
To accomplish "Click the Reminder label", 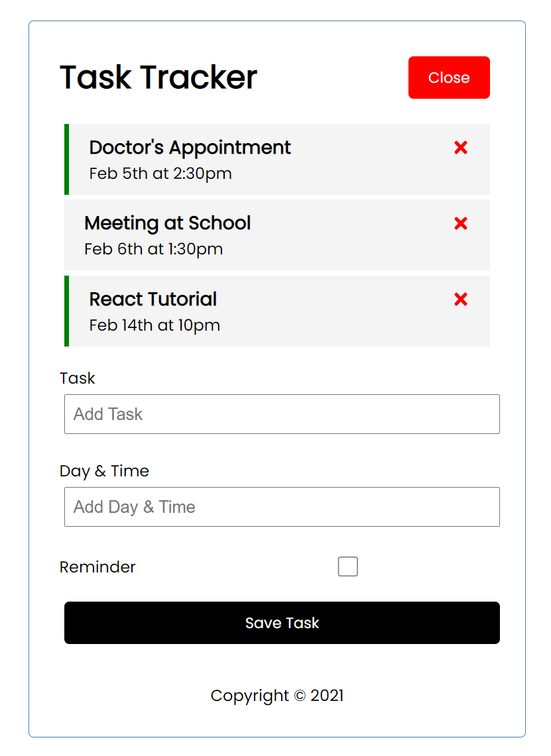I will click(x=97, y=567).
